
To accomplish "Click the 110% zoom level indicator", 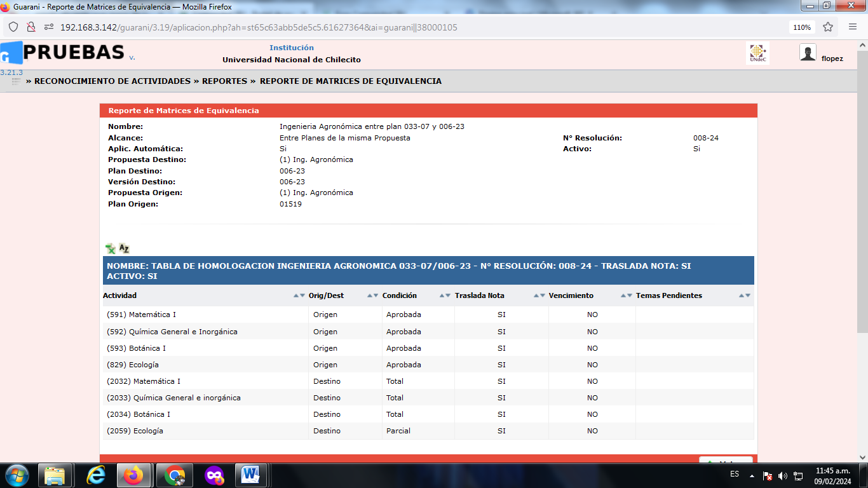I will (801, 27).
